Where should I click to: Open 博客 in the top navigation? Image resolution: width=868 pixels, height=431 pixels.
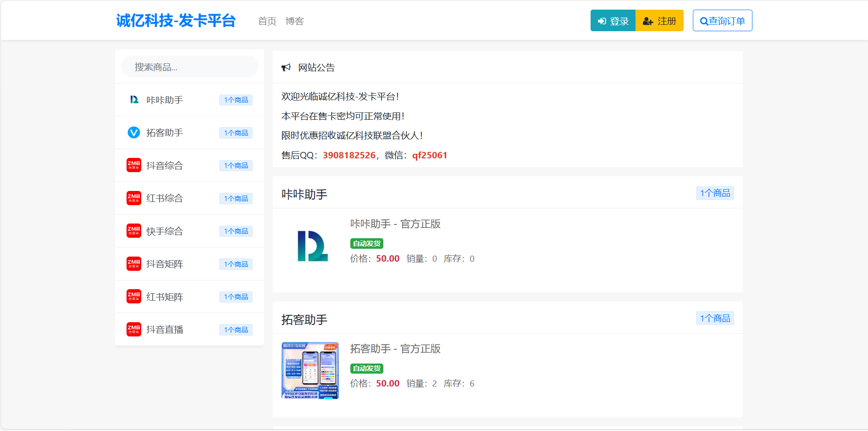pyautogui.click(x=295, y=21)
